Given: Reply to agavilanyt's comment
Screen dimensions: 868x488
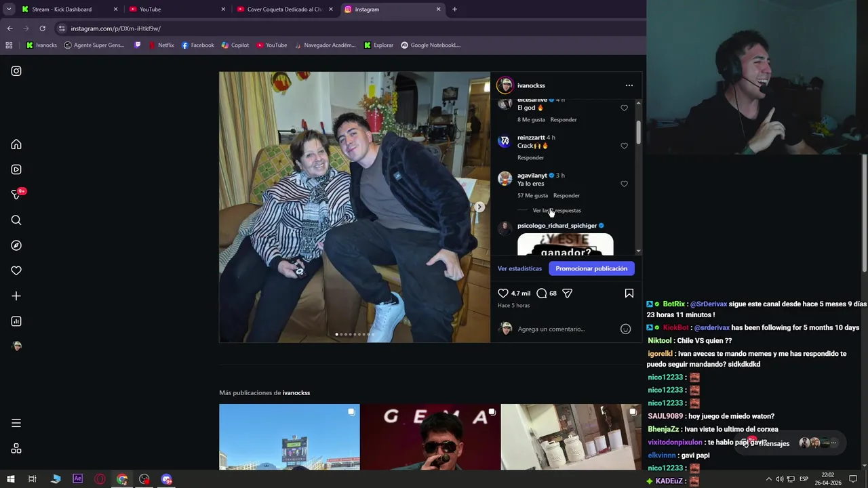Looking at the screenshot, I should point(566,196).
